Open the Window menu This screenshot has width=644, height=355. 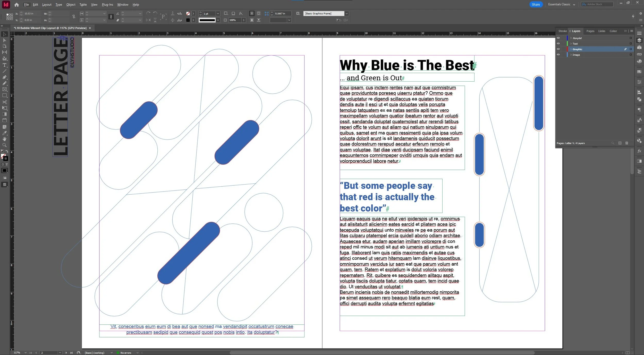(x=123, y=5)
